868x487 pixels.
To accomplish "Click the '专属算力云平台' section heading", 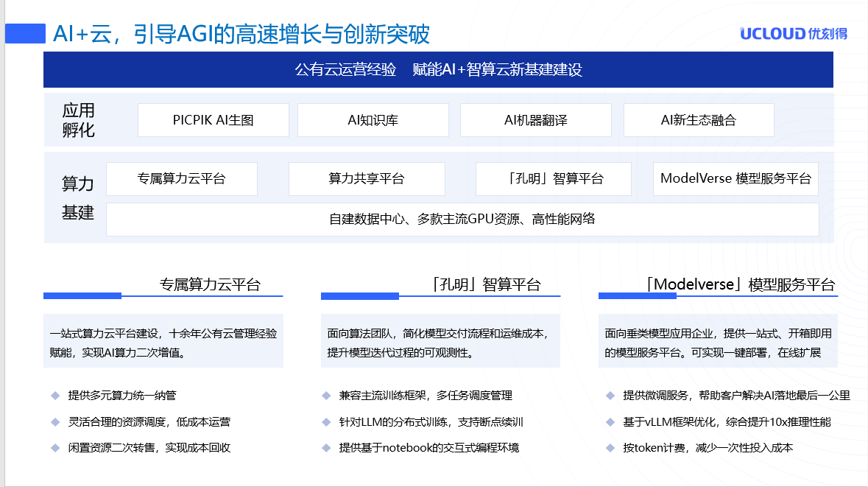I will [210, 285].
